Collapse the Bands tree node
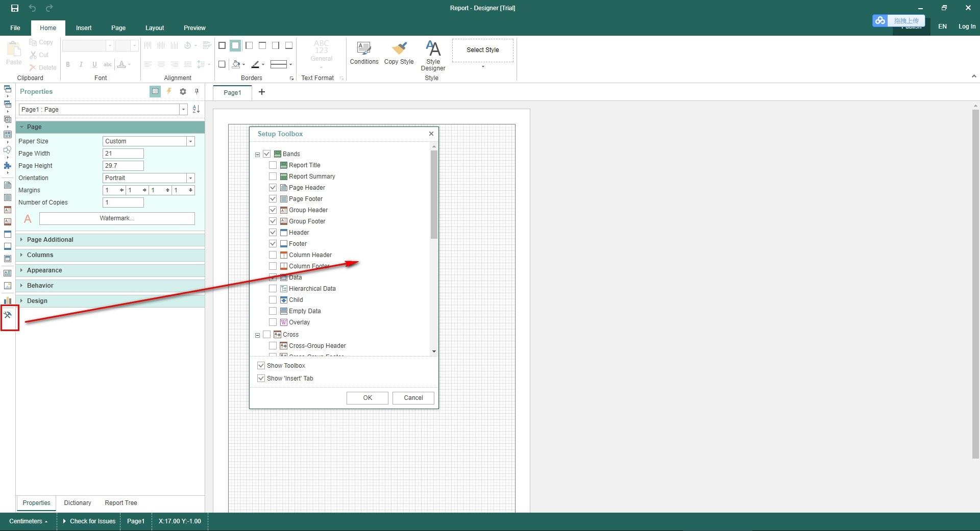Screen dimensions: 980x531 [258, 155]
